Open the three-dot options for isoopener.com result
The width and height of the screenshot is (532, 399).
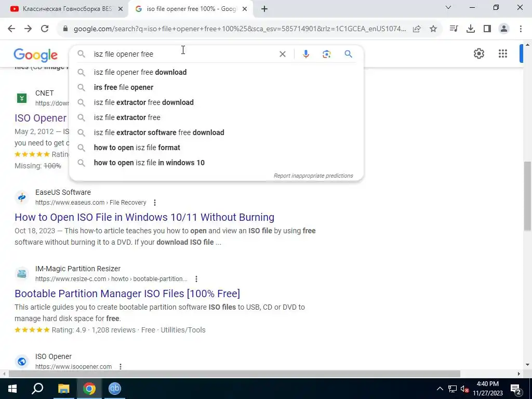(120, 366)
